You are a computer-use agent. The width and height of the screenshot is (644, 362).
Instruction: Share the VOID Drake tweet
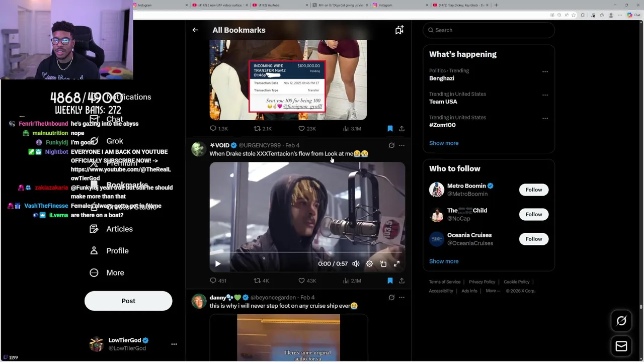click(x=401, y=281)
